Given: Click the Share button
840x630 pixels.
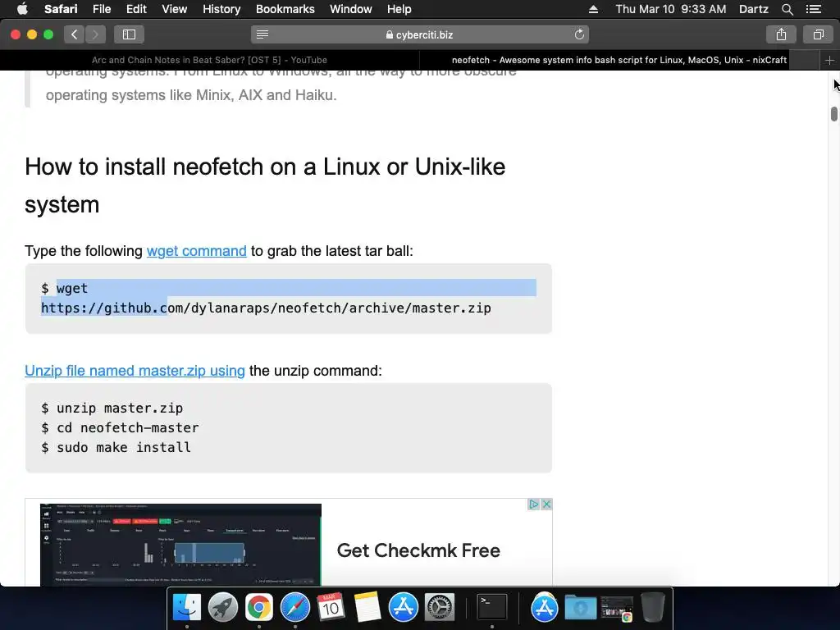Looking at the screenshot, I should point(781,34).
